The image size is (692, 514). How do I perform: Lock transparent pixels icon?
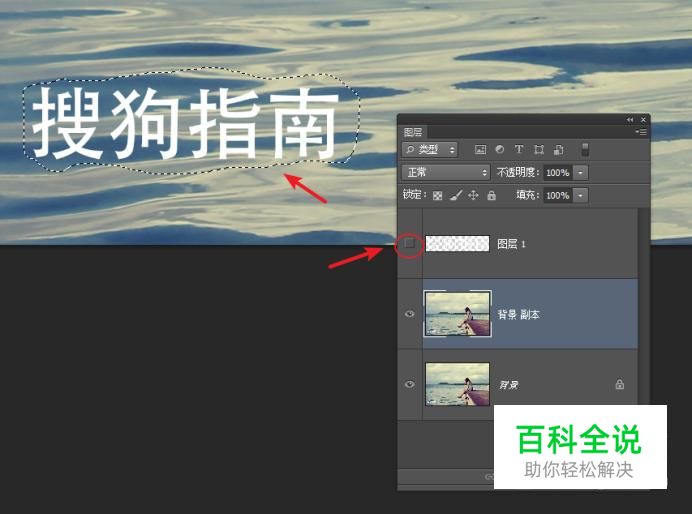437,195
